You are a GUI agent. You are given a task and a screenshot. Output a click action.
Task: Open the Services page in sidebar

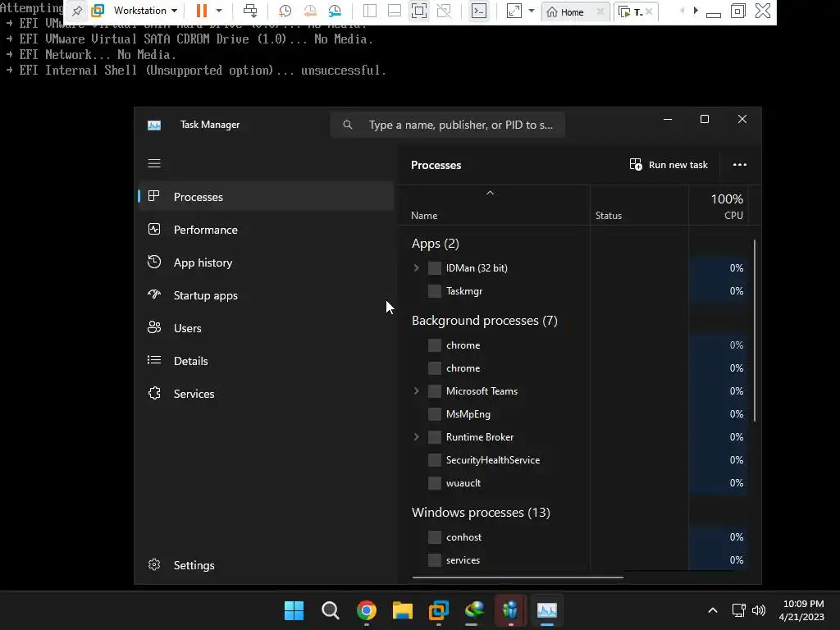point(267,394)
